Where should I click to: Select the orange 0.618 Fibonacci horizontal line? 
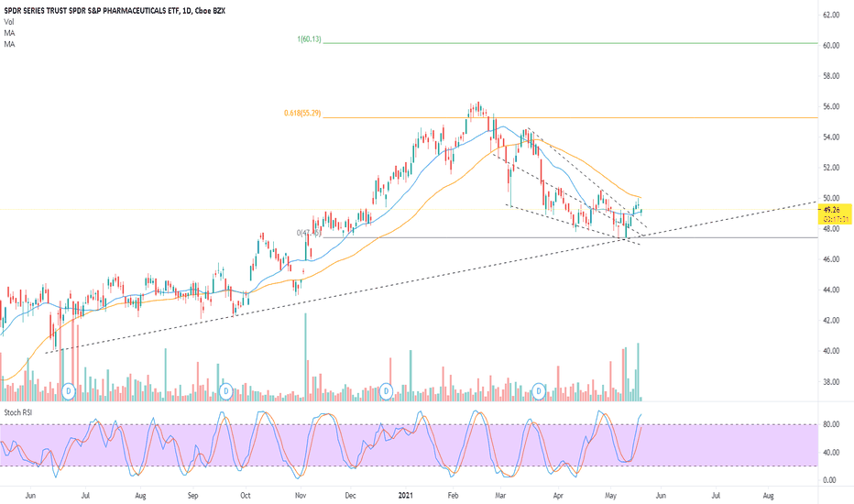(570, 117)
